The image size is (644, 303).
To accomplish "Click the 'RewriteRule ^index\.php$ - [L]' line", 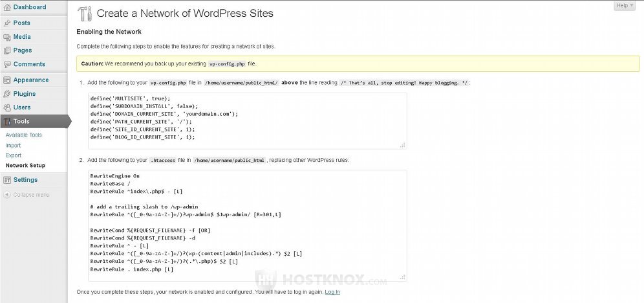I will [x=136, y=192].
